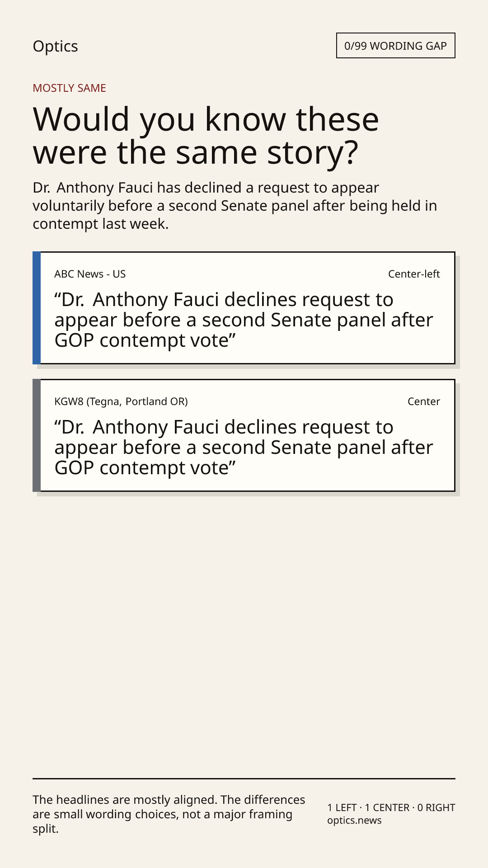Click the Center bias label on KGW8 card
The height and width of the screenshot is (868, 488).
pos(423,401)
